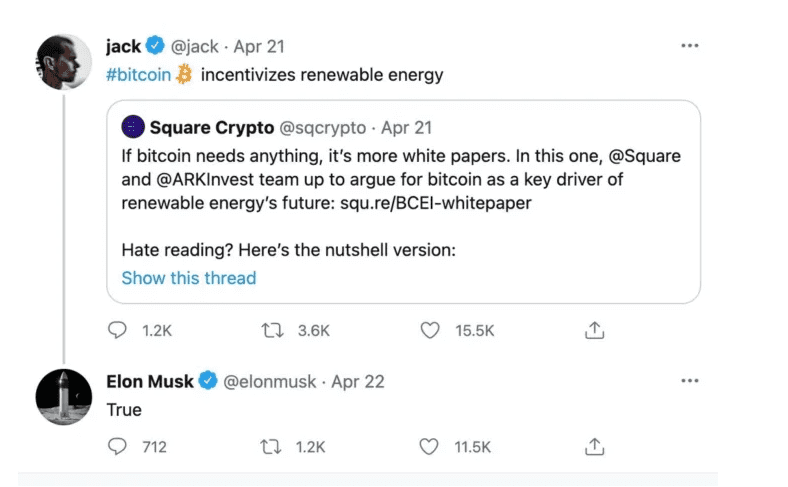The image size is (788, 487).
Task: Like Elon Musk's reply tweet
Action: (432, 446)
